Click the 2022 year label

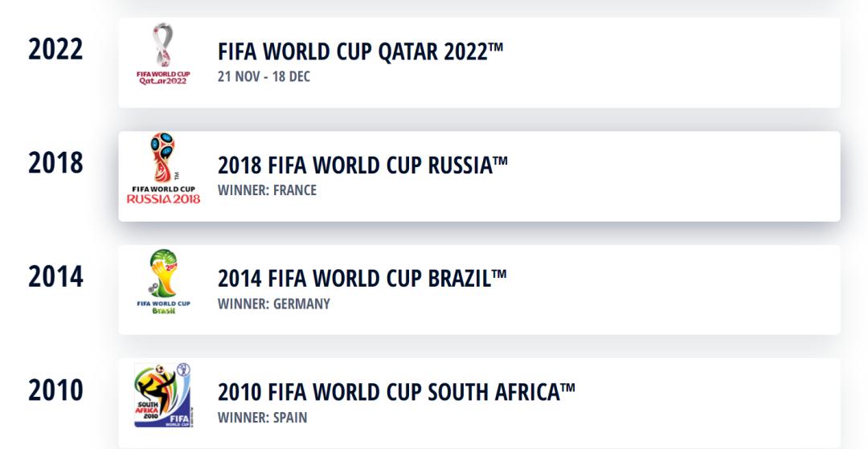(x=55, y=49)
